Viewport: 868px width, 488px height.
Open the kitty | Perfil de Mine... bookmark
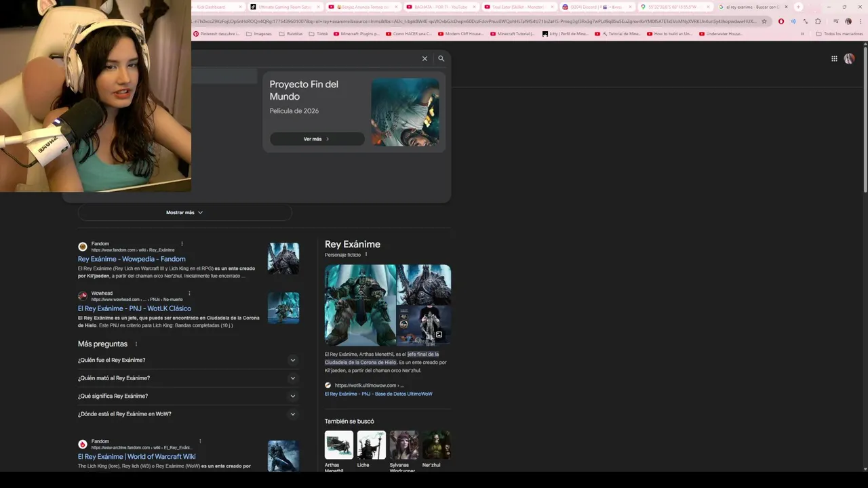point(566,34)
